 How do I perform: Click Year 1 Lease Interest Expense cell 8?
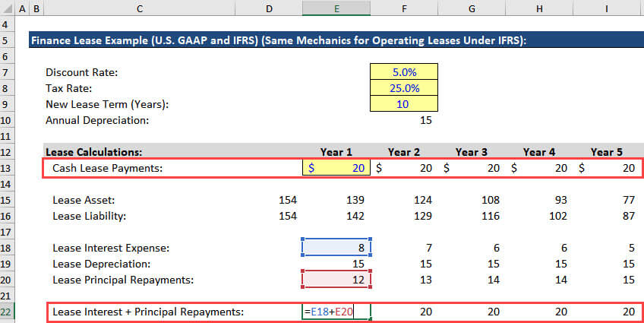pos(336,248)
